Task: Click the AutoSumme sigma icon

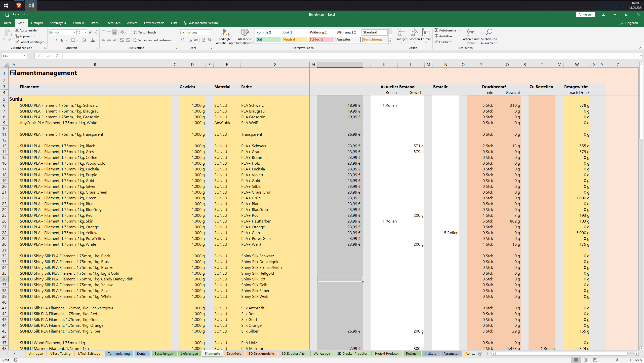Action: [436, 30]
